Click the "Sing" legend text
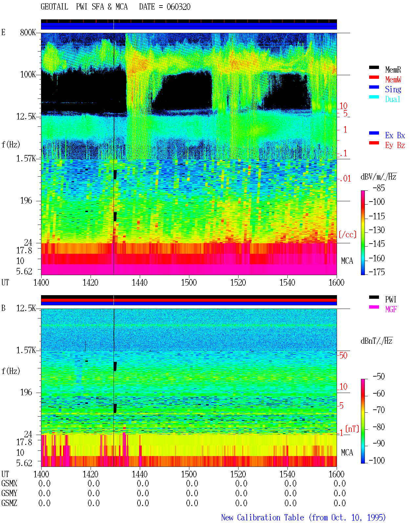Screen dimensions: 420x523 (393, 89)
